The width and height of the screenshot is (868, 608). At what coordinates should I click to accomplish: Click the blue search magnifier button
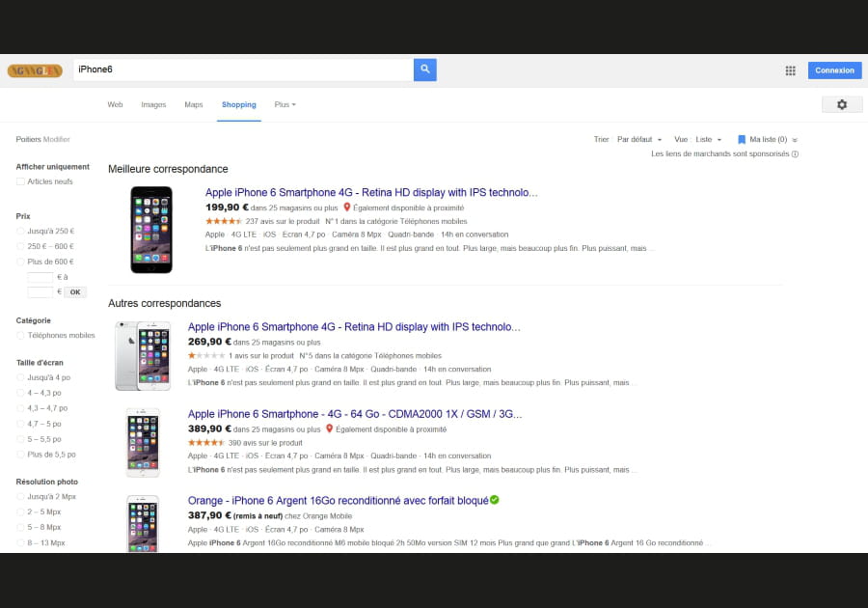(x=424, y=69)
